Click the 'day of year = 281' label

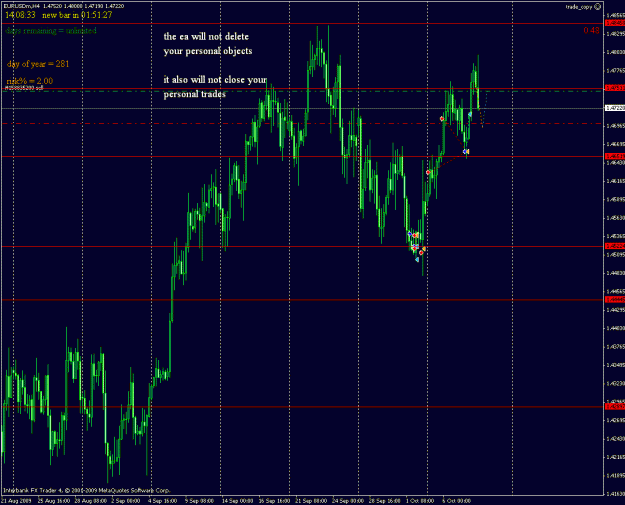pyautogui.click(x=38, y=64)
